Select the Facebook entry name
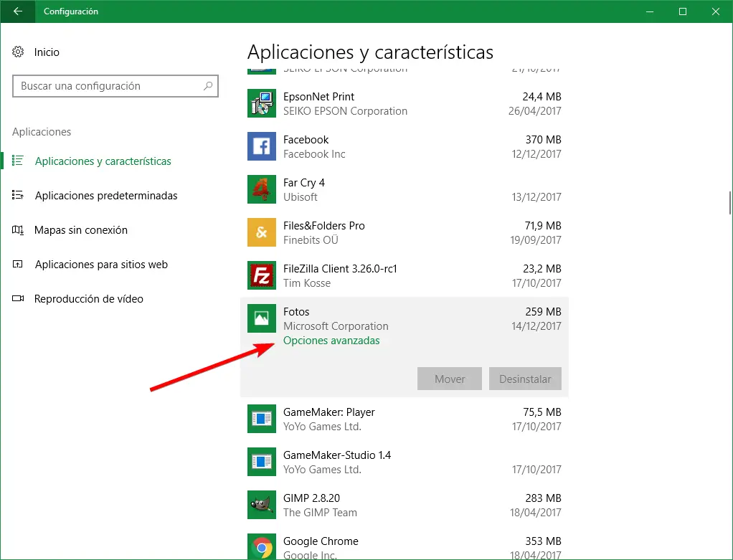The width and height of the screenshot is (733, 560). point(306,140)
